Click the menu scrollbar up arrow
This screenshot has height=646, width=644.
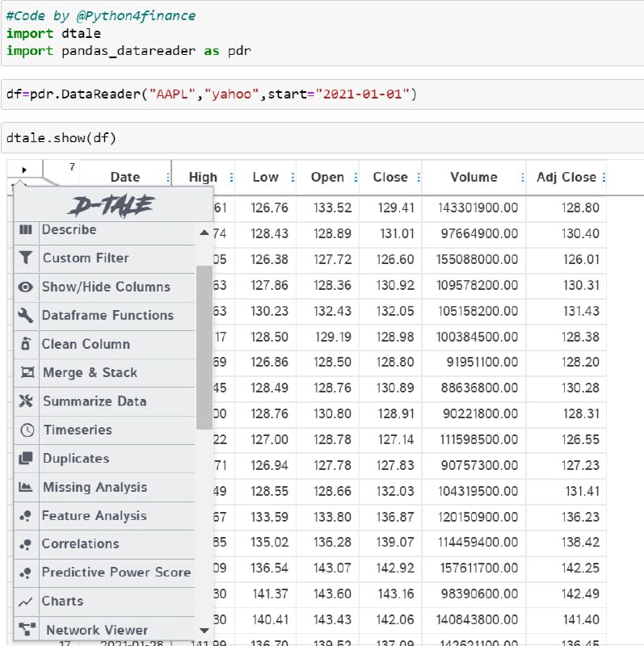[204, 233]
